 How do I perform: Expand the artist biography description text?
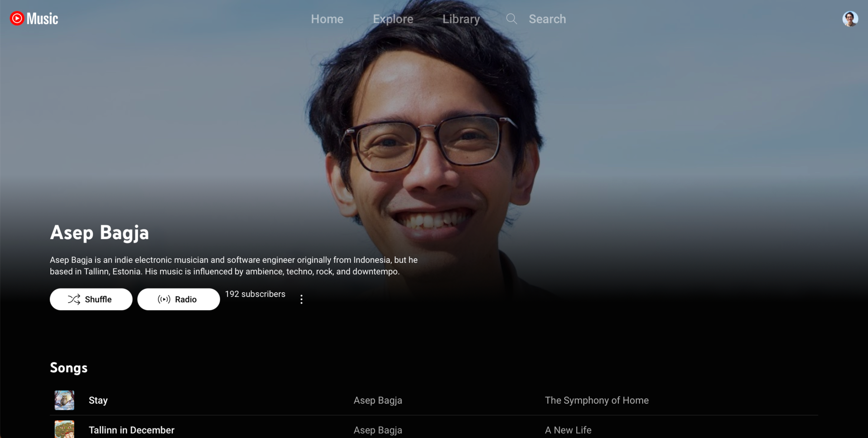pos(234,265)
